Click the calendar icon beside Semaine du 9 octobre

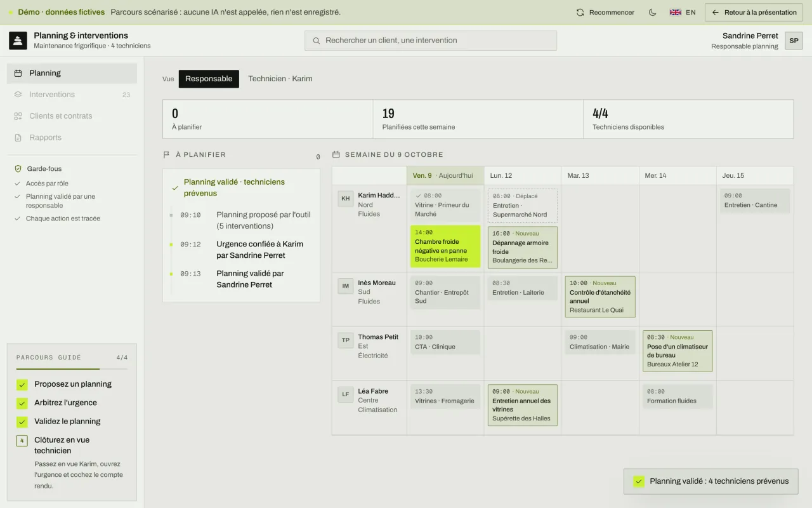pyautogui.click(x=336, y=154)
